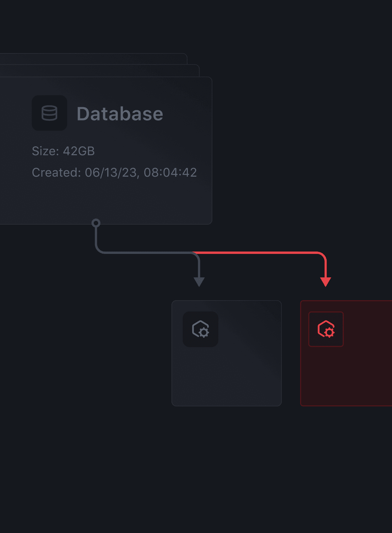Click the gray downward arrowhead

point(199,282)
